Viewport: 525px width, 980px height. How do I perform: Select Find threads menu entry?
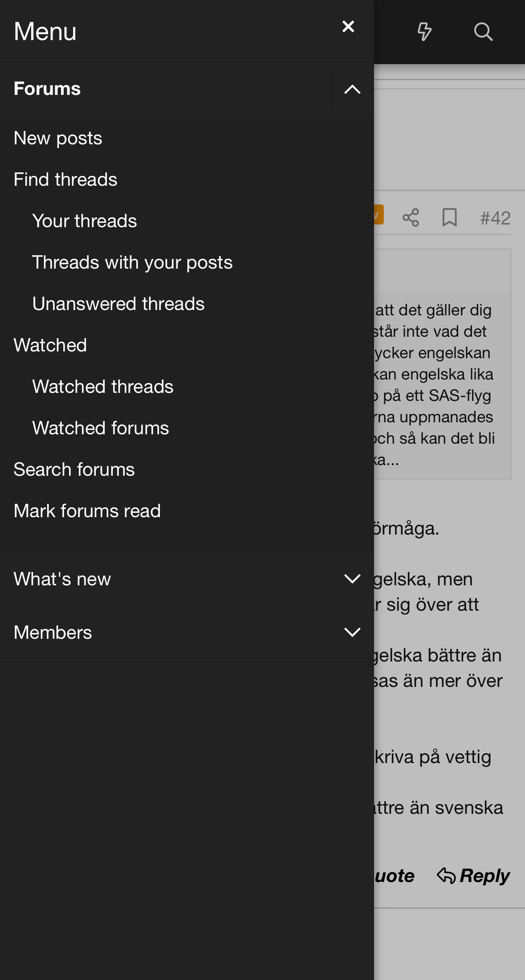pyautogui.click(x=65, y=180)
